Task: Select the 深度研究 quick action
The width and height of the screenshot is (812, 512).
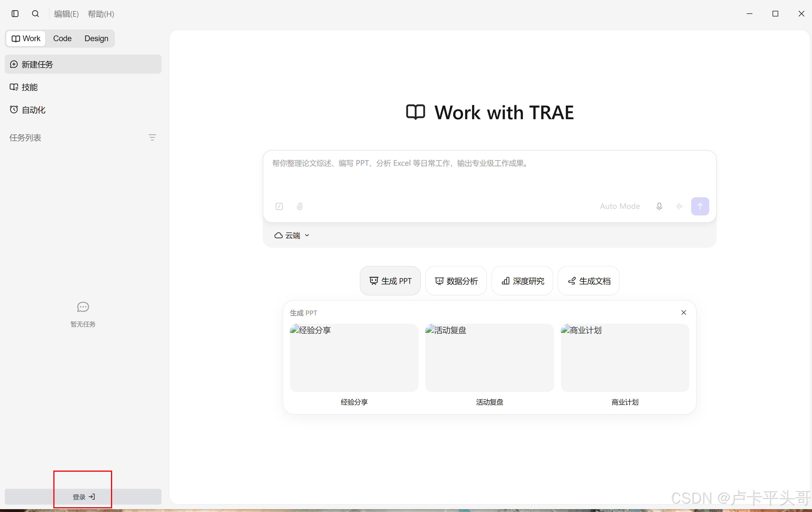Action: point(522,281)
